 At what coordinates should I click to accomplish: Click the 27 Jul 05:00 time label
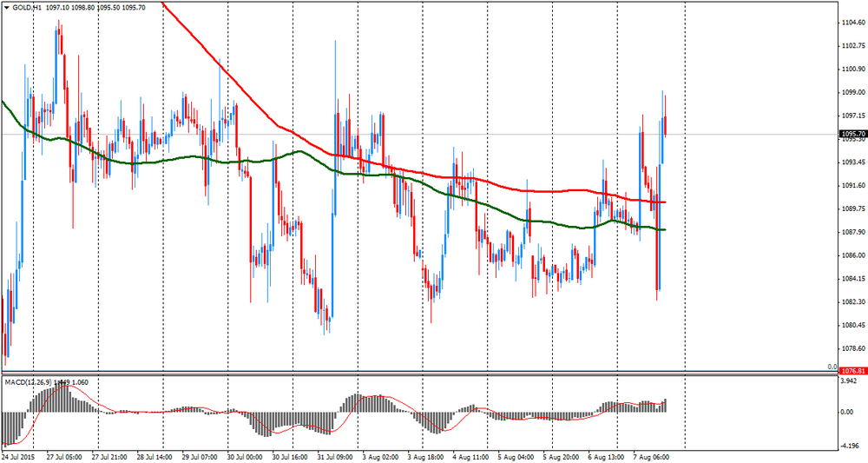[x=64, y=458]
